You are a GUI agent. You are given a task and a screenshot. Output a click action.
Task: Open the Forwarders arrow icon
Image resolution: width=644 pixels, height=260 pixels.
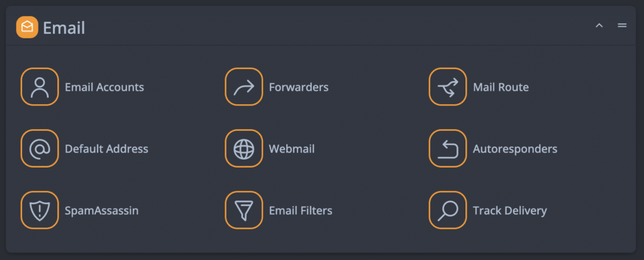click(243, 87)
